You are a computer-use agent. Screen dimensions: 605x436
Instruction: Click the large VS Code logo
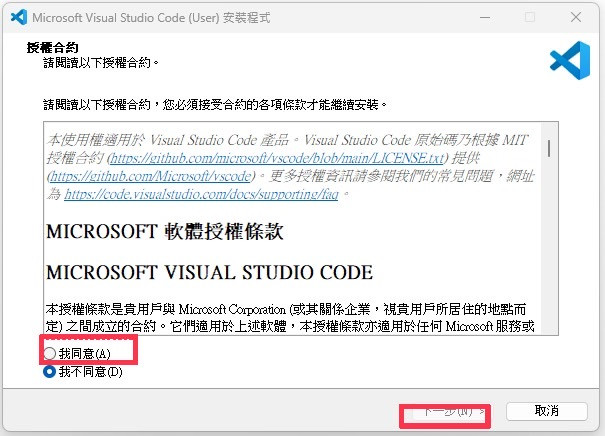570,61
